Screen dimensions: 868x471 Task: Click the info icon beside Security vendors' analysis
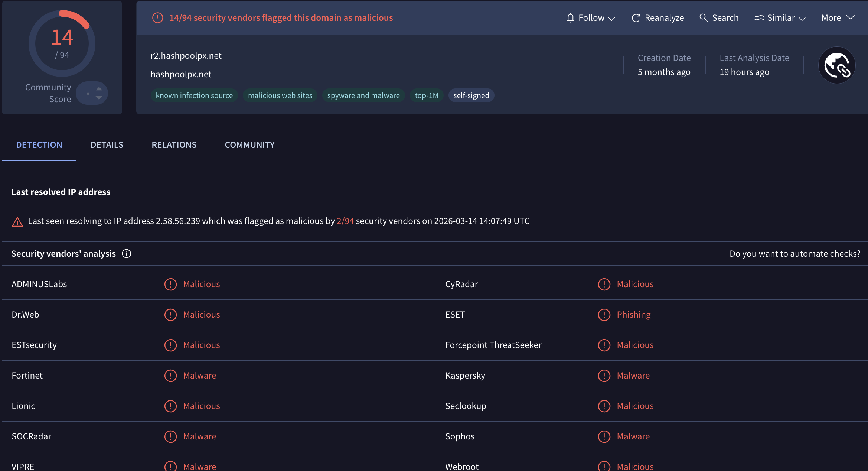coord(127,254)
